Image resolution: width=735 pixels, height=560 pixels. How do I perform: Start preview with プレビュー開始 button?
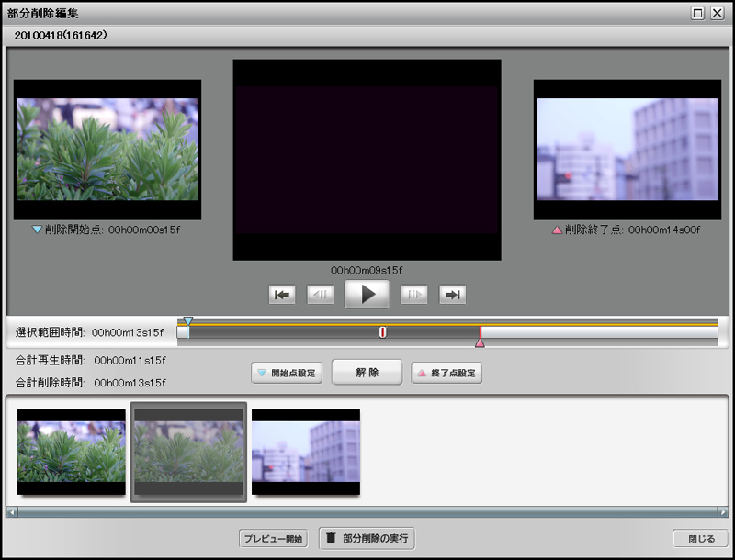(x=273, y=538)
